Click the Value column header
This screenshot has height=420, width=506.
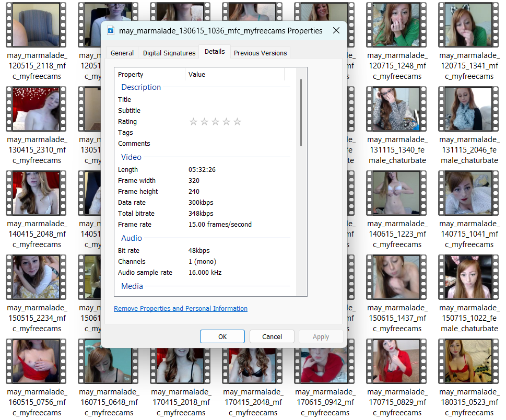coord(234,74)
